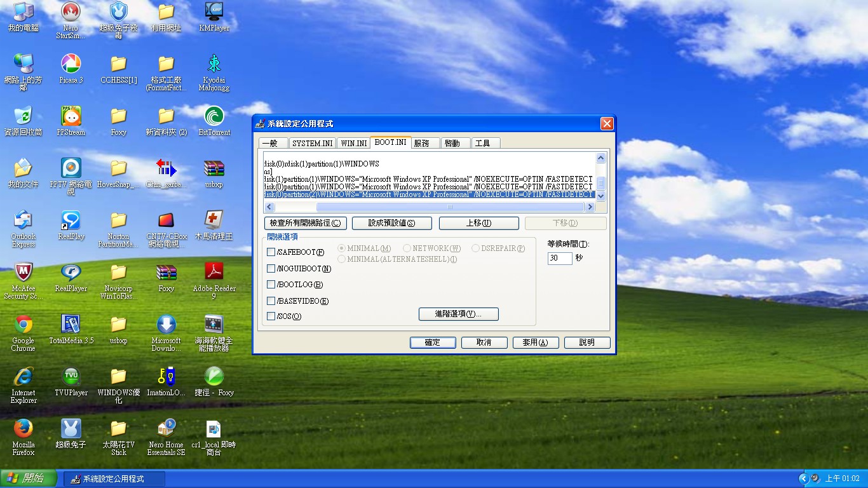Launch 木馬清理王 desktop icon

point(214,226)
